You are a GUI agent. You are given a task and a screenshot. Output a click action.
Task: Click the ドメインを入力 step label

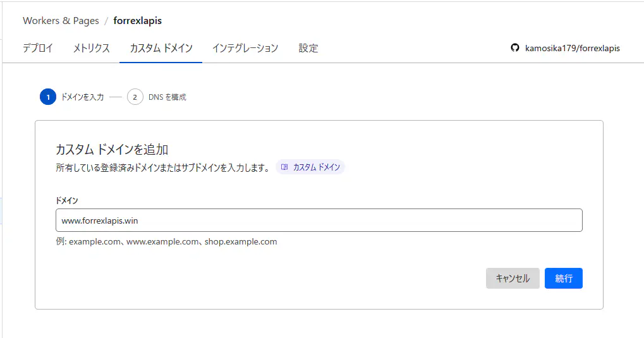82,97
